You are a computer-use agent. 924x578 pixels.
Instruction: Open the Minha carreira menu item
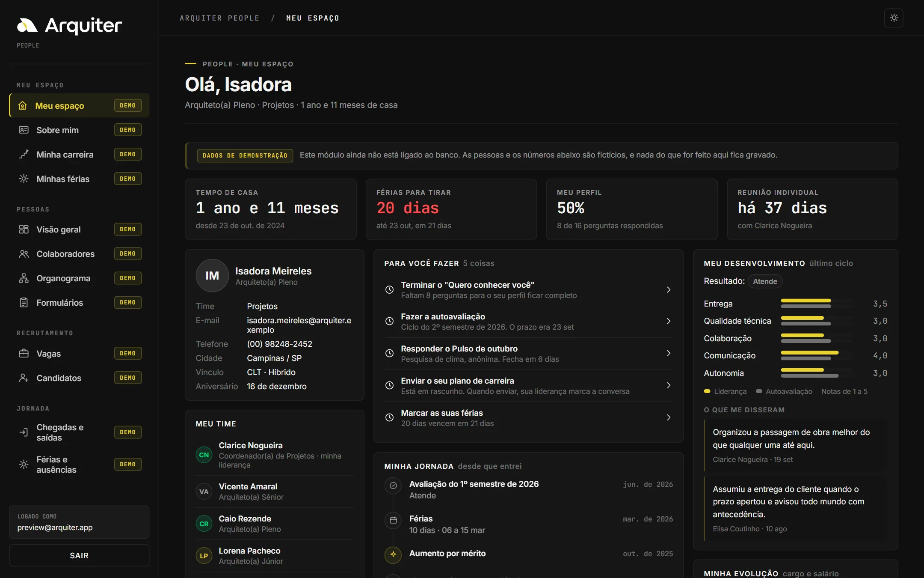click(x=79, y=154)
